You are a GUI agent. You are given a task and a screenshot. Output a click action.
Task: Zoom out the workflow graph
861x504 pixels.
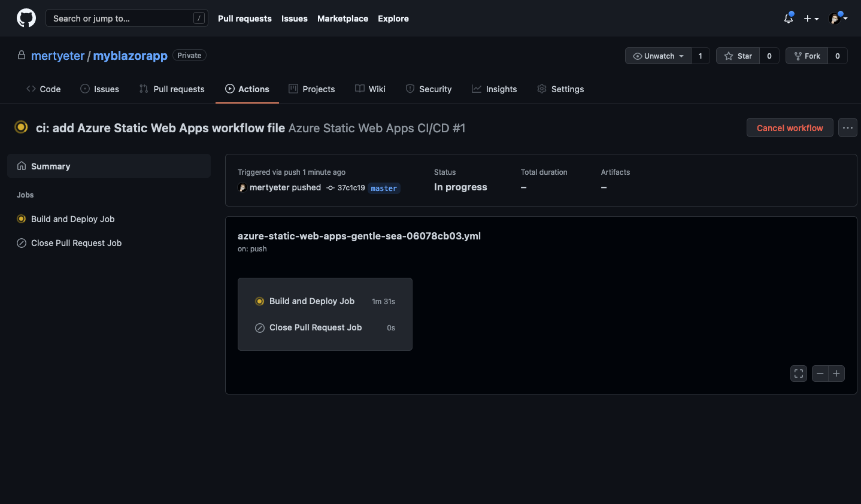tap(820, 374)
